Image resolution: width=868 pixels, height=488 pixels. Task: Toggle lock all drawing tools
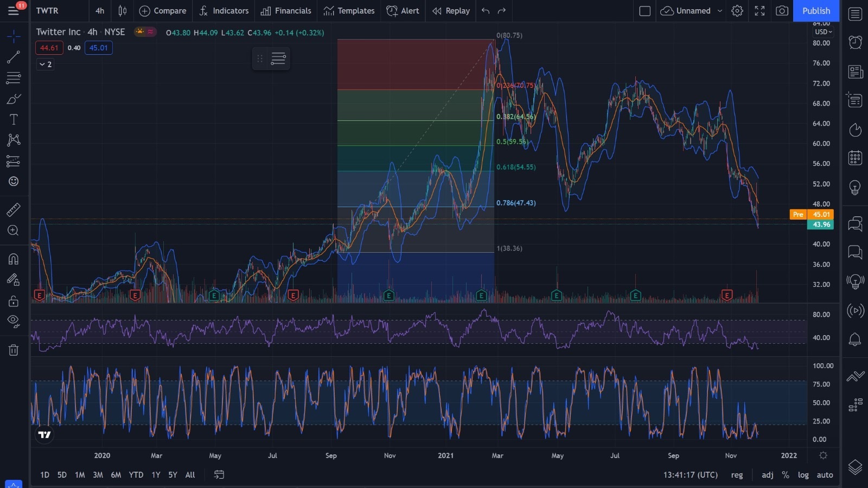[14, 301]
